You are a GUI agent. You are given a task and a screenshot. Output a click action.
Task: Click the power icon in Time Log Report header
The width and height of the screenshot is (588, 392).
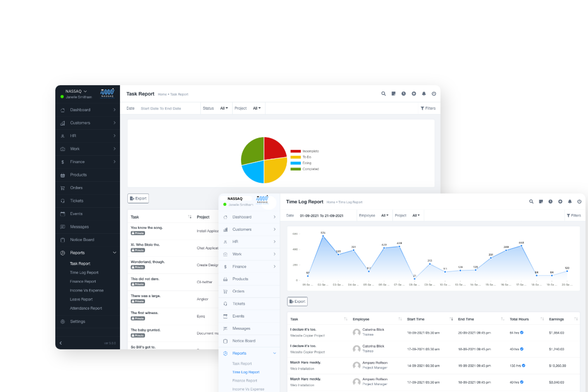[579, 201]
